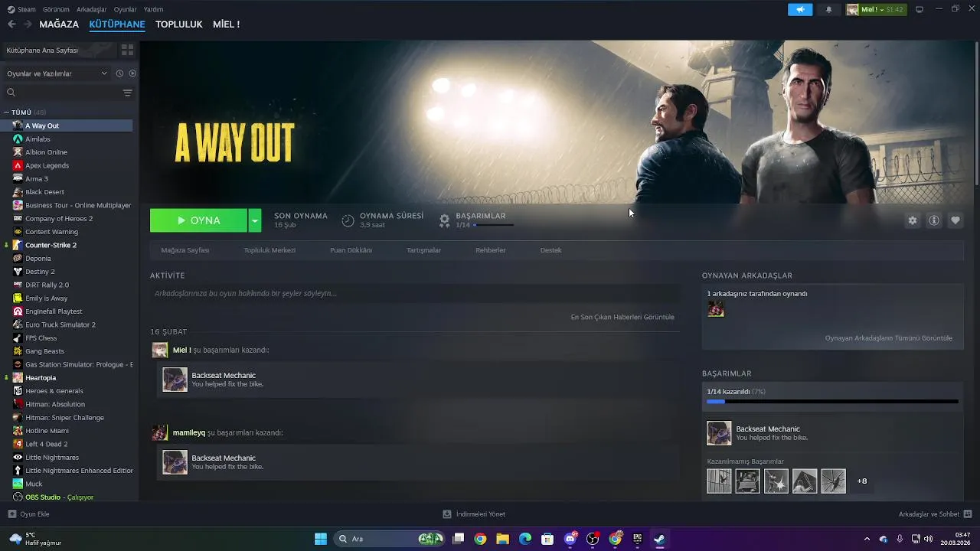Open Oyunlar ve Yazılımlar dropdown

[x=57, y=73]
